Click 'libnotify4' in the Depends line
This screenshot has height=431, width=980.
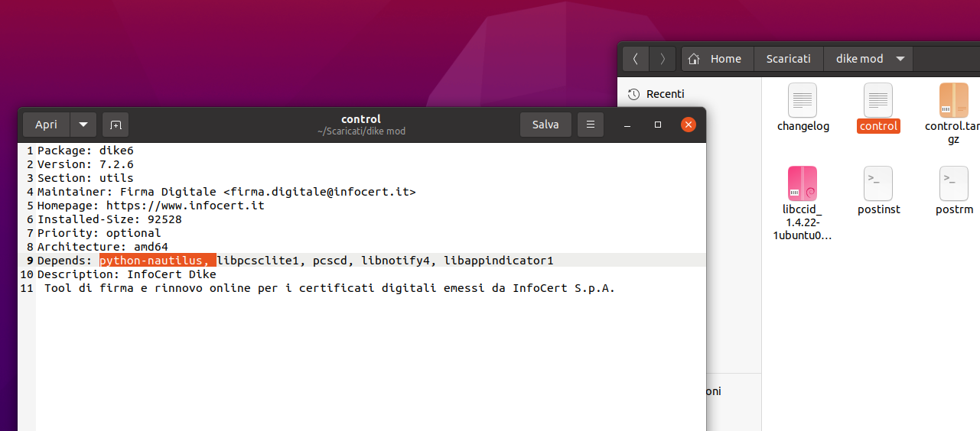point(395,261)
